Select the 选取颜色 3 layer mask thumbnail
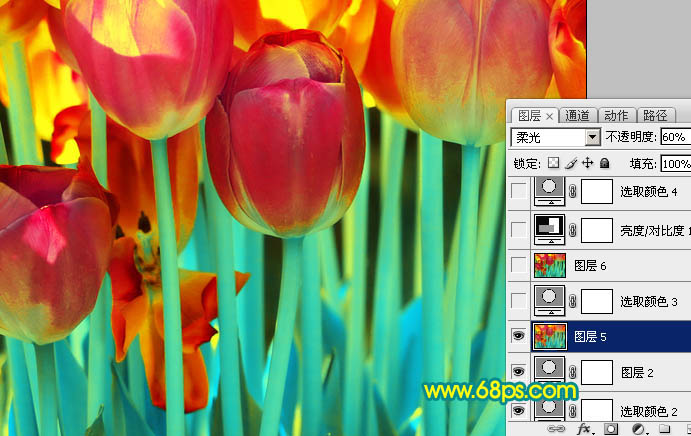 596,301
